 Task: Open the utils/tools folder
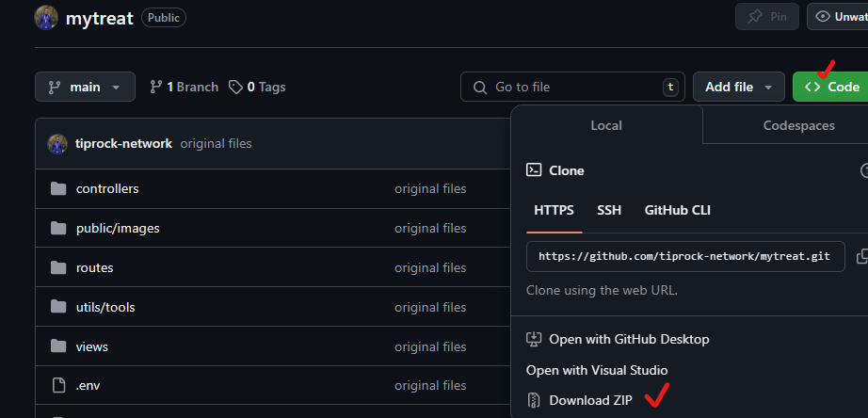click(x=105, y=307)
